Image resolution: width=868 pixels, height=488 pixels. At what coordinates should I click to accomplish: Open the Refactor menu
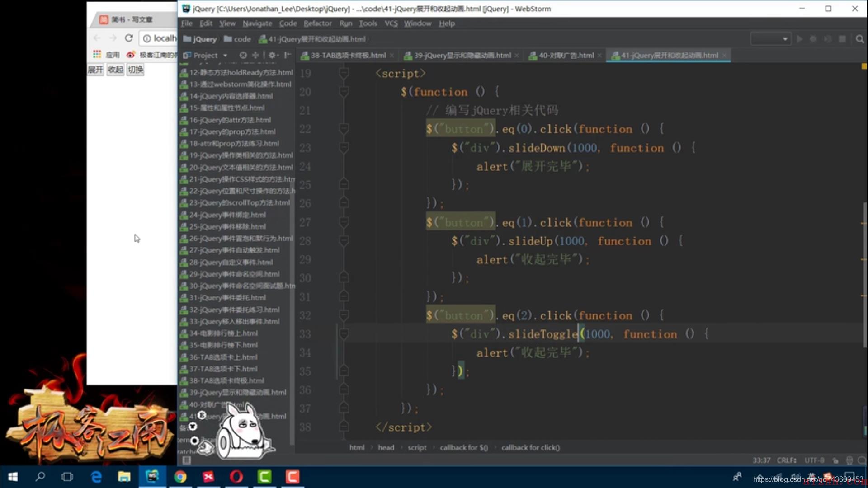(317, 23)
